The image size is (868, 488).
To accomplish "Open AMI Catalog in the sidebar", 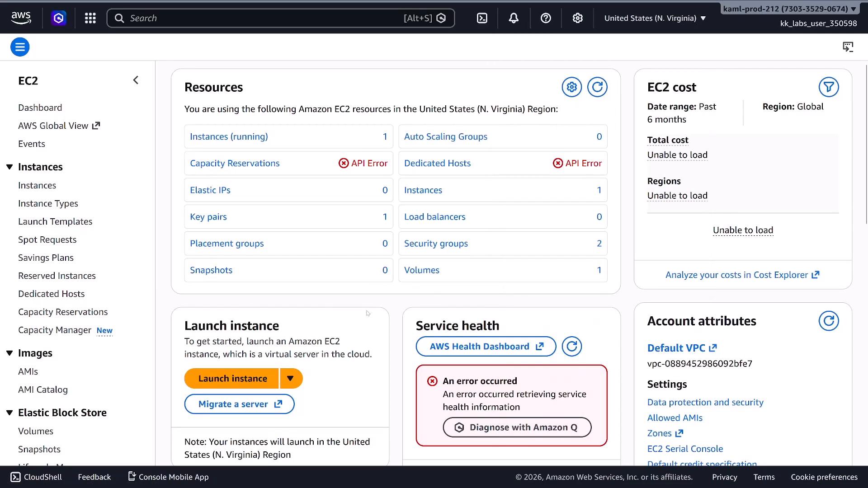I will click(x=43, y=389).
